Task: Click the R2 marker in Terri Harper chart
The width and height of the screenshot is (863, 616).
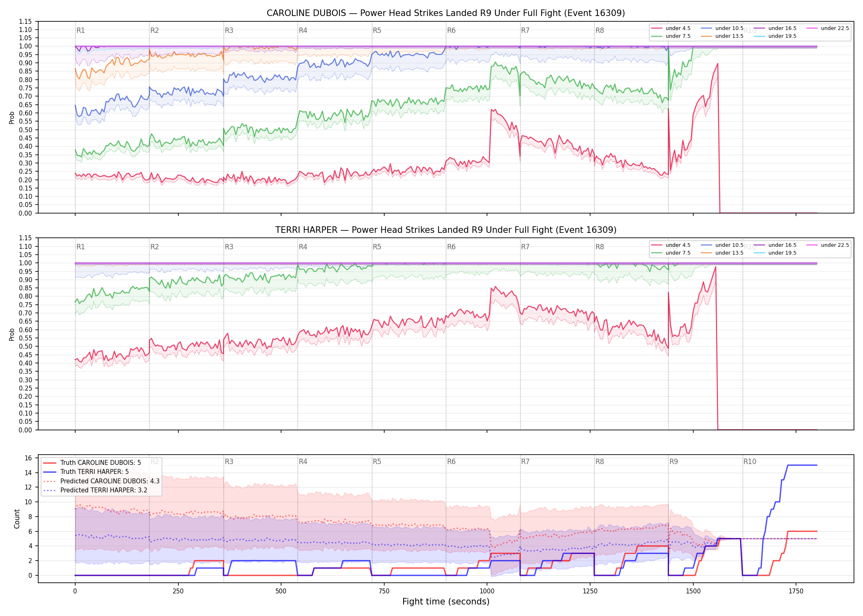Action: [x=155, y=247]
